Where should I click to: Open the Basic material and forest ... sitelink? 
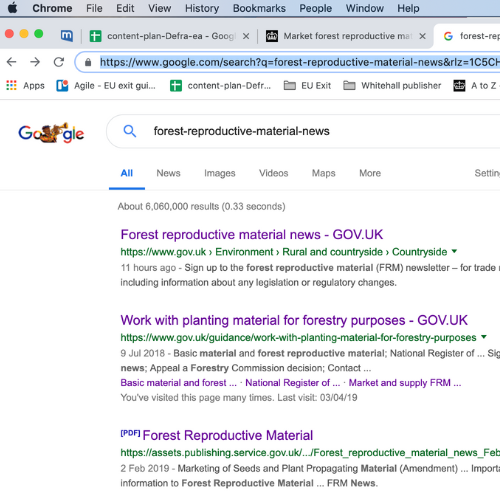179,383
